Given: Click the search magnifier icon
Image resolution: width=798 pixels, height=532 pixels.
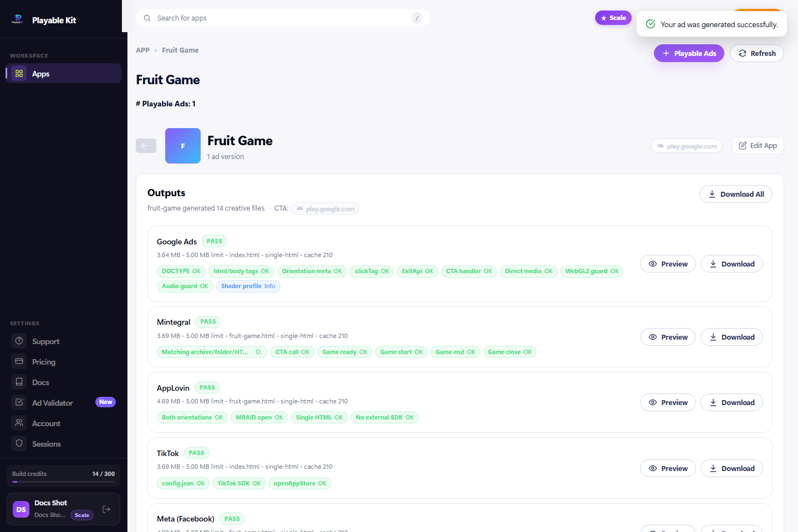Looking at the screenshot, I should [147, 18].
